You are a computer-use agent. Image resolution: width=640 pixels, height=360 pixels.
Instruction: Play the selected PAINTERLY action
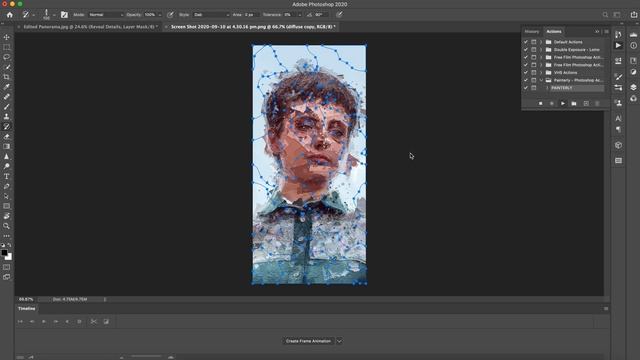coord(563,104)
